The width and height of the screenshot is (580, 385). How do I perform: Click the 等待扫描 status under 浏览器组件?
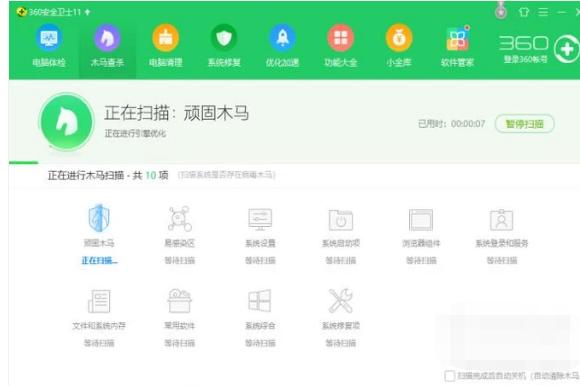coord(421,261)
